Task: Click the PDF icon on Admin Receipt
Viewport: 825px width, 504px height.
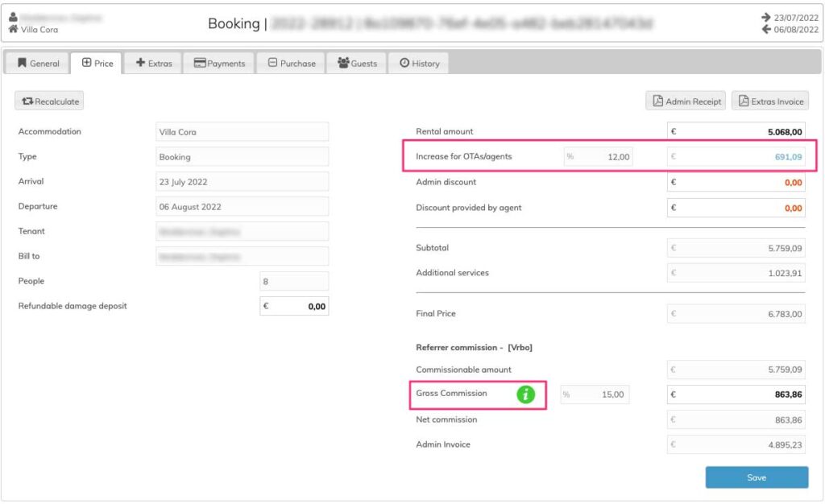Action: [657, 101]
